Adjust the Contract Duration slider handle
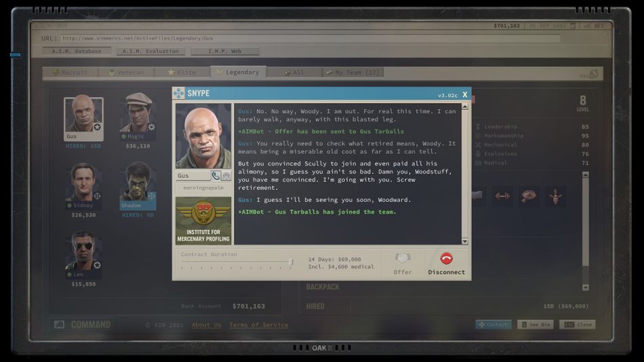Image resolution: width=644 pixels, height=362 pixels. (291, 262)
